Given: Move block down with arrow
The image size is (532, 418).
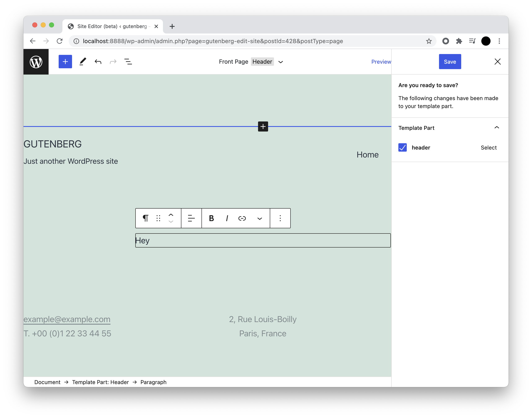Looking at the screenshot, I should [x=171, y=222].
